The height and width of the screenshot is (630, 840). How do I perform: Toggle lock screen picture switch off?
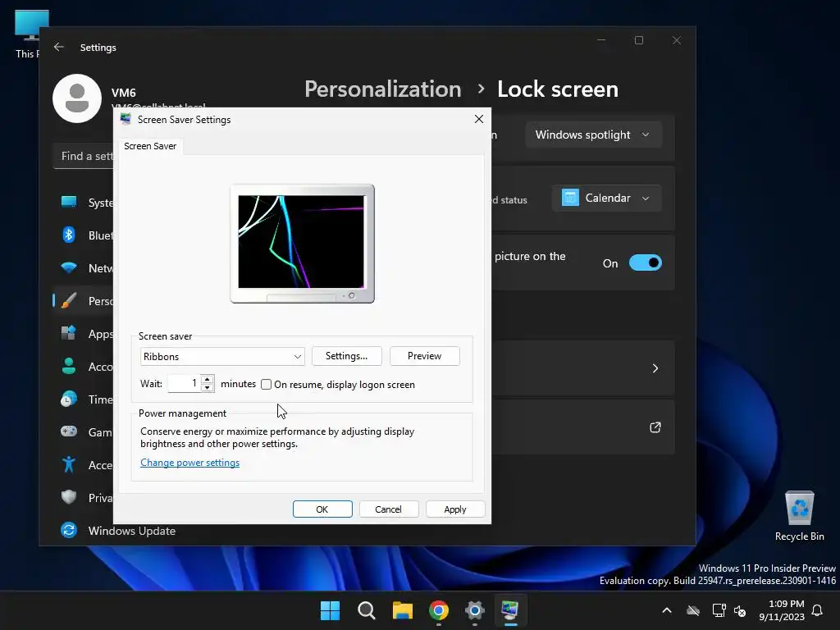[646, 263]
